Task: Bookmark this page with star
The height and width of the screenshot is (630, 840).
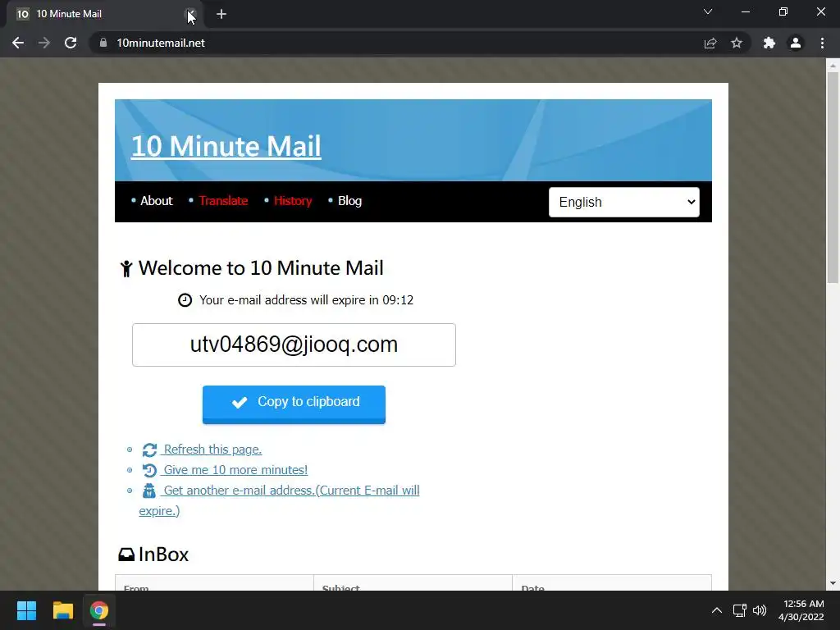Action: (737, 43)
